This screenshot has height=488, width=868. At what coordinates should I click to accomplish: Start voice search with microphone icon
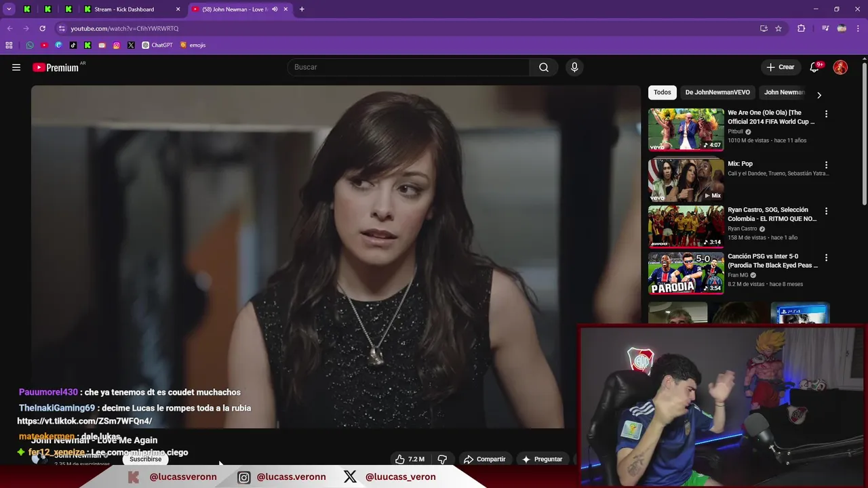574,67
